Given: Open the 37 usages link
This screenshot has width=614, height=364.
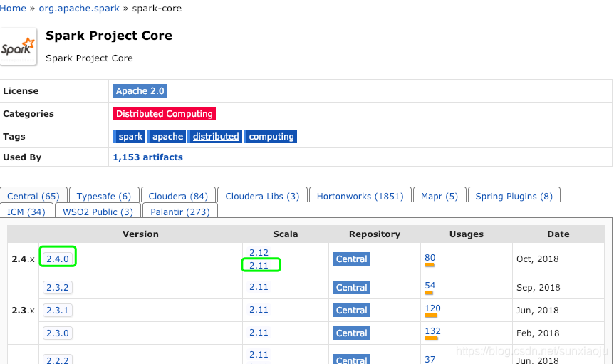Looking at the screenshot, I should tap(430, 359).
